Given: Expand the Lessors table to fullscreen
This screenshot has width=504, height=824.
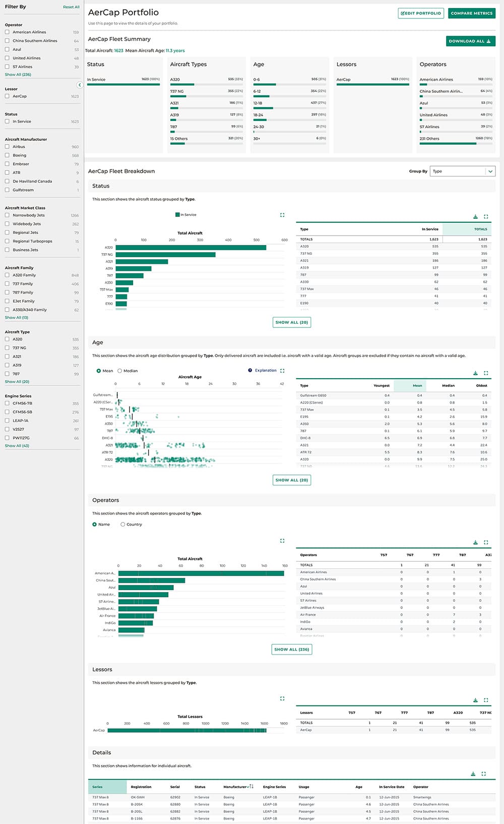Looking at the screenshot, I should [x=486, y=700].
